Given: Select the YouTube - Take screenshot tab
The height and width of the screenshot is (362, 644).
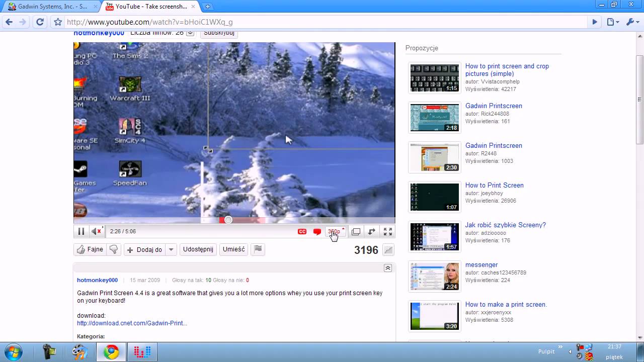Looking at the screenshot, I should click(150, 7).
